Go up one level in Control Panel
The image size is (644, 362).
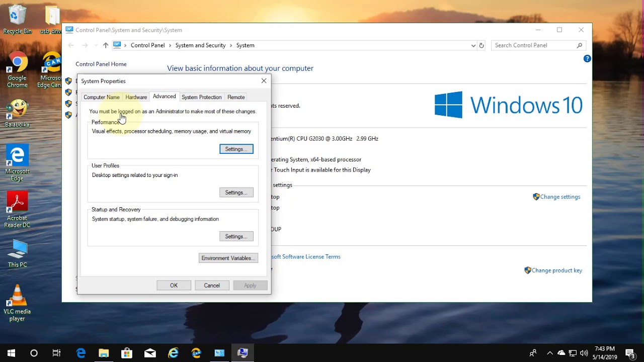[x=105, y=45]
